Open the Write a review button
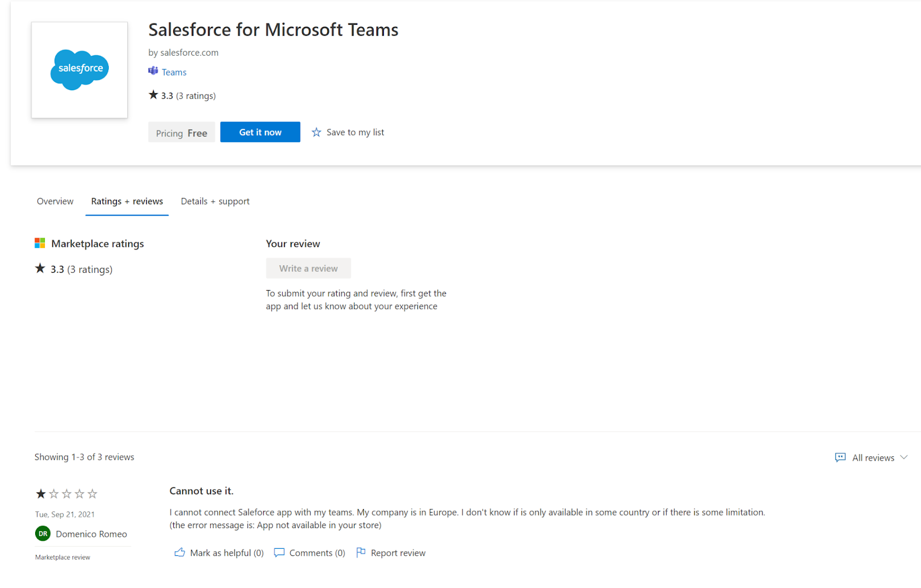 point(308,268)
